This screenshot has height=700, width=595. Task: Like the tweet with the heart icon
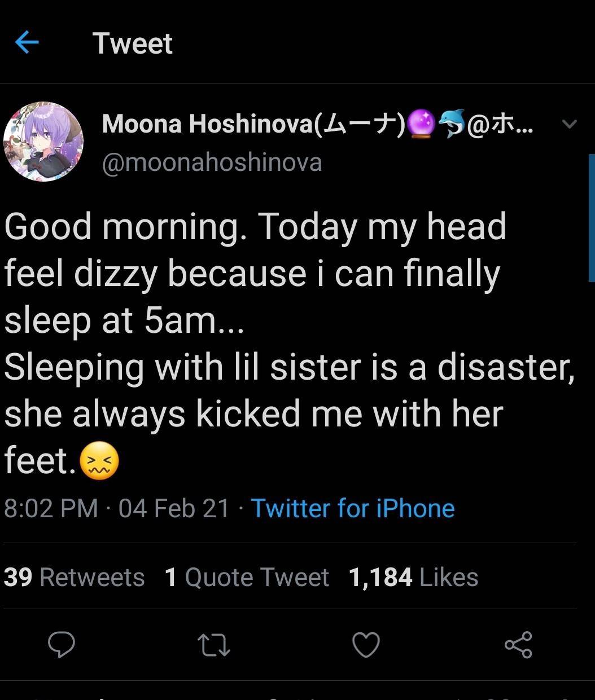[x=366, y=646]
